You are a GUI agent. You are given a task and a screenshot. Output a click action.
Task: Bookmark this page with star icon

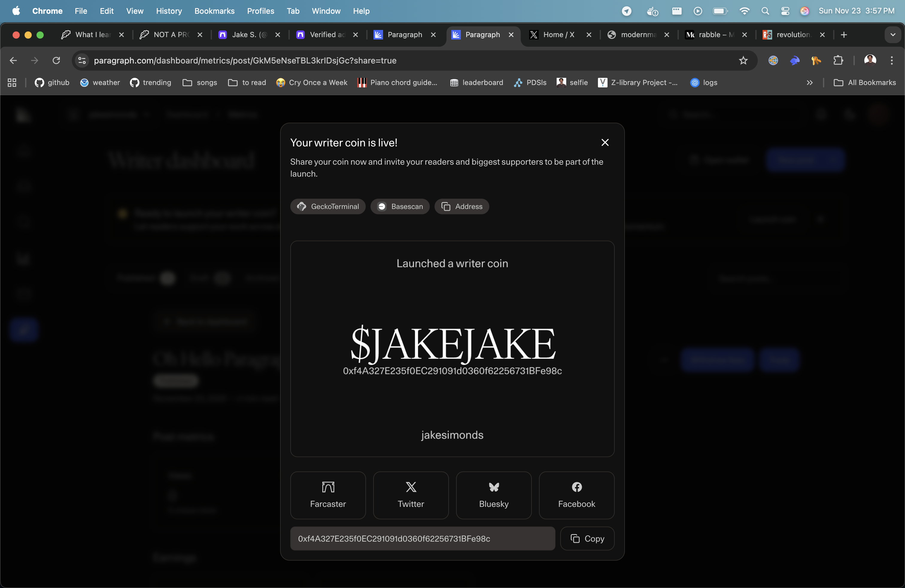click(743, 60)
